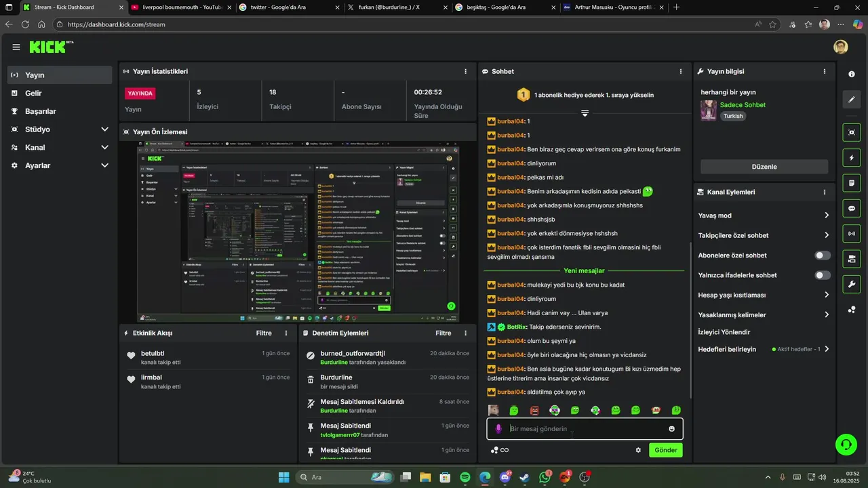This screenshot has height=488, width=868.
Task: Open OBS Studio from the taskbar
Action: [x=585, y=477]
